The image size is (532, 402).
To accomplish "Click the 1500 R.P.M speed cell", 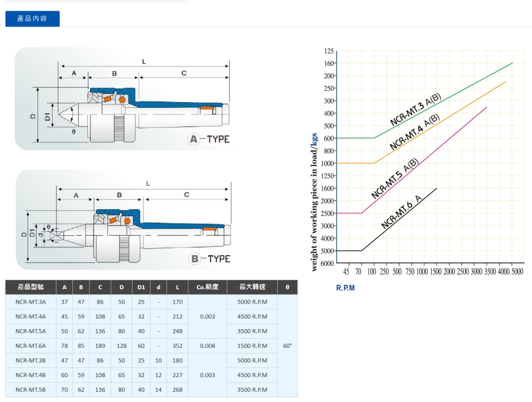I will (x=252, y=346).
